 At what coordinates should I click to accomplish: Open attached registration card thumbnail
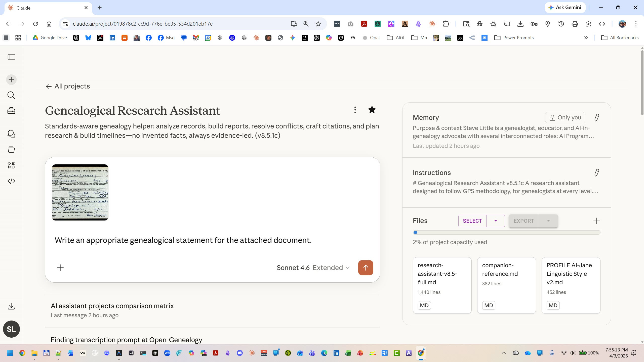point(80,193)
